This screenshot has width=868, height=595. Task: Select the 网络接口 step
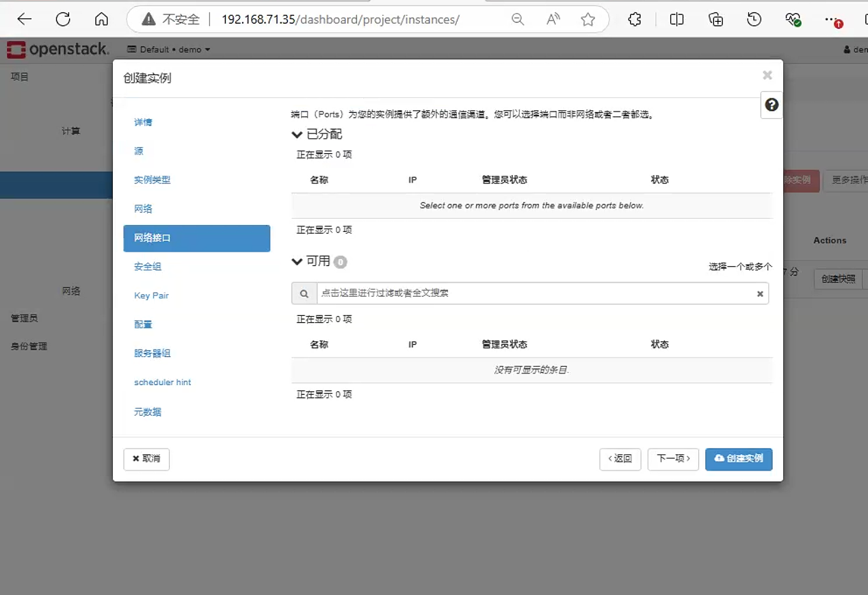(x=197, y=238)
